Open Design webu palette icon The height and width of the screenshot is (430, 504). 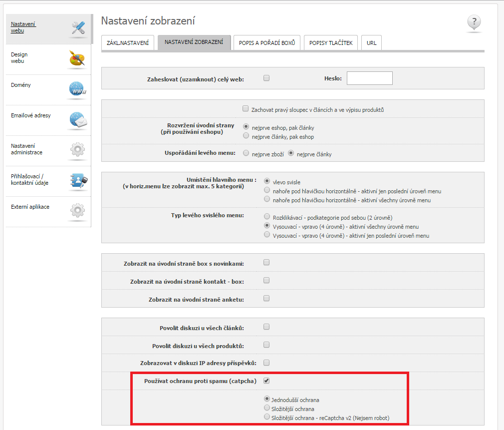point(78,59)
